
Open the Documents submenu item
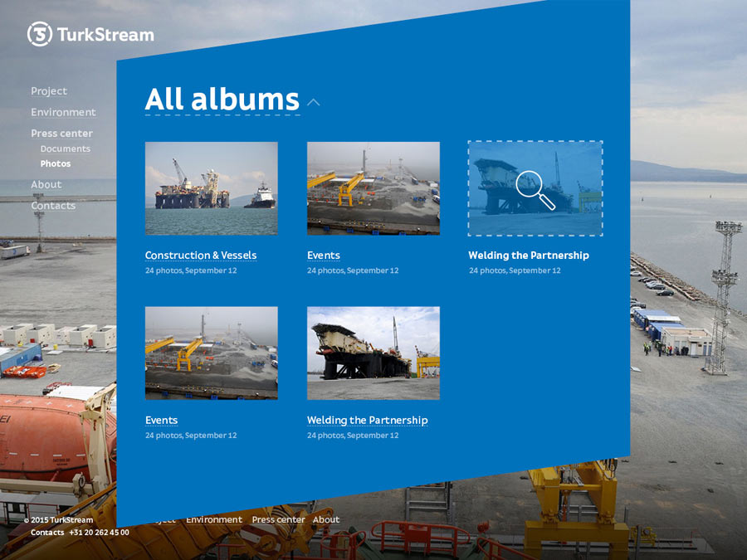click(66, 149)
